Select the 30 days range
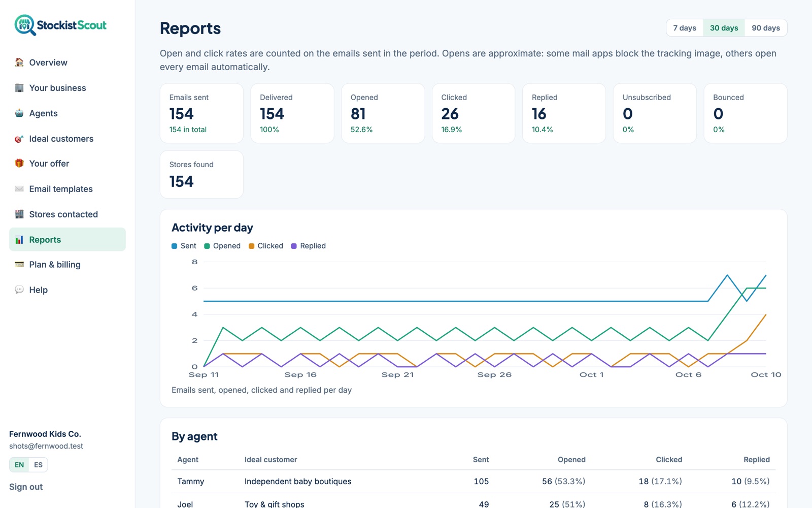The width and height of the screenshot is (812, 508). click(x=724, y=28)
